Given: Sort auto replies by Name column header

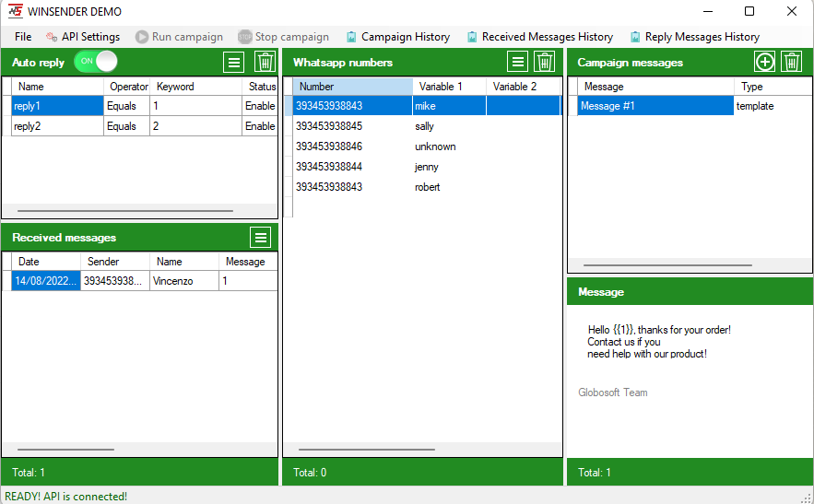Looking at the screenshot, I should coord(58,87).
